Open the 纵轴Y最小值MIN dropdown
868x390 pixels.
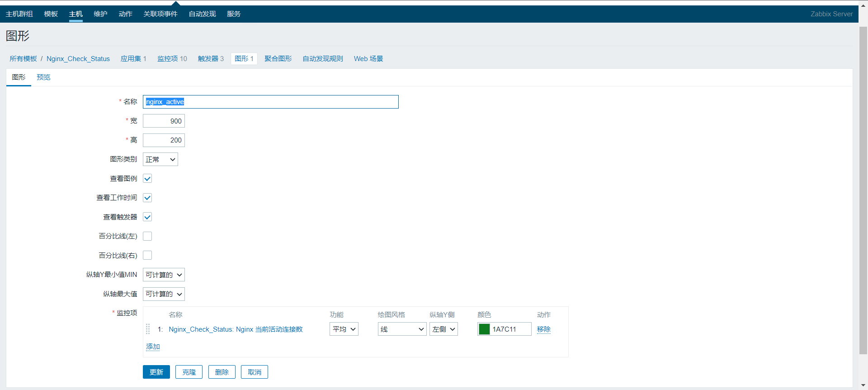(x=164, y=275)
